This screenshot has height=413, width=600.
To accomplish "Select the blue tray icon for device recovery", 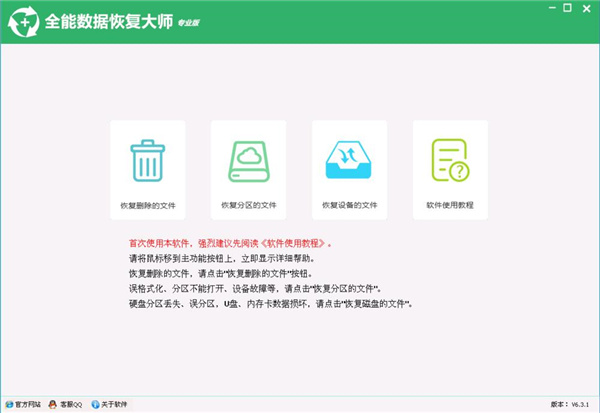I will tap(349, 160).
